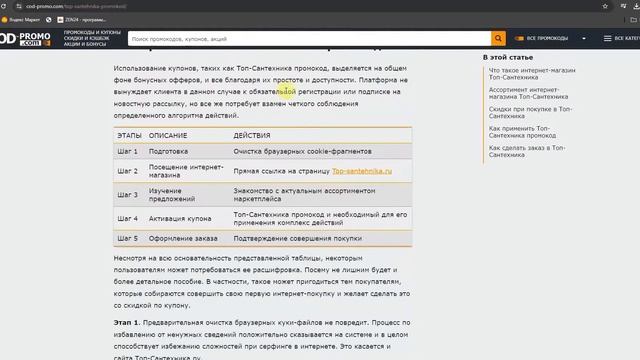Open the site info icon beside the URL
The width and height of the screenshot is (640, 360).
[19, 6]
